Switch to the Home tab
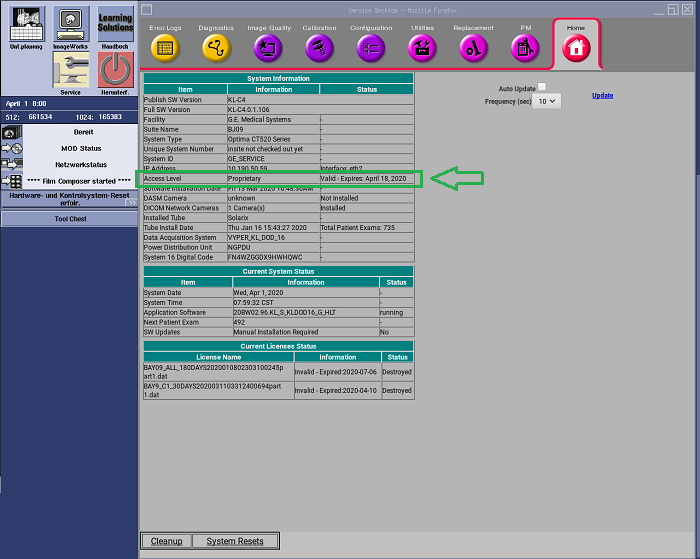This screenshot has width=700, height=559. tap(576, 46)
